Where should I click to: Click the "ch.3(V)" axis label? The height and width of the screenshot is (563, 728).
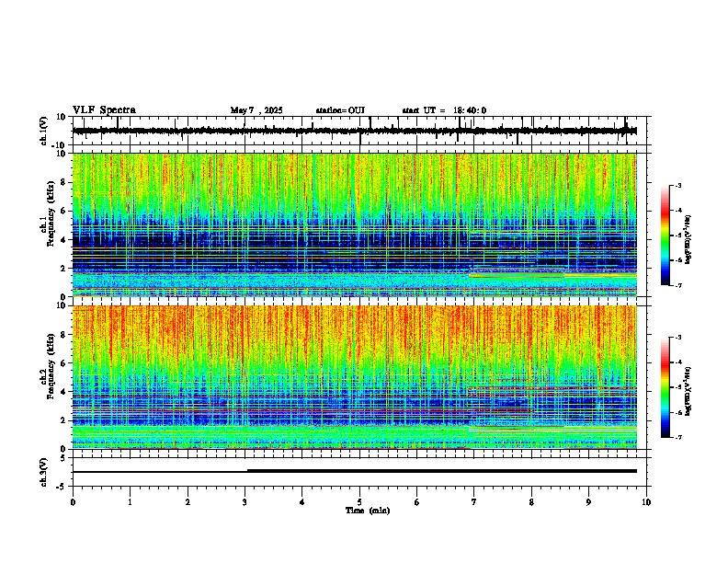pos(44,472)
